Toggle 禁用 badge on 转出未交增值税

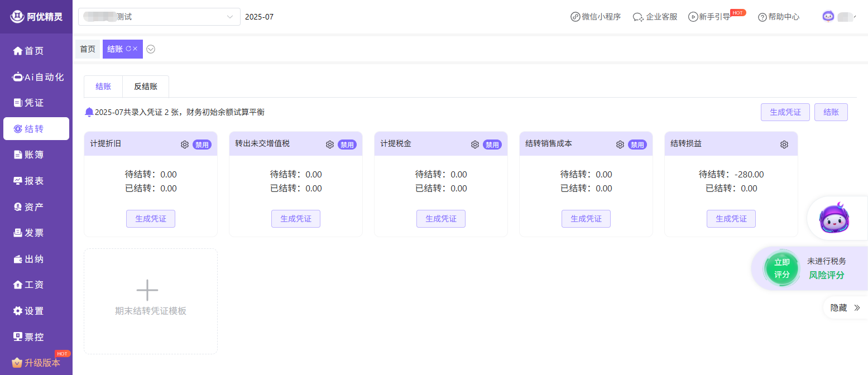click(x=347, y=145)
